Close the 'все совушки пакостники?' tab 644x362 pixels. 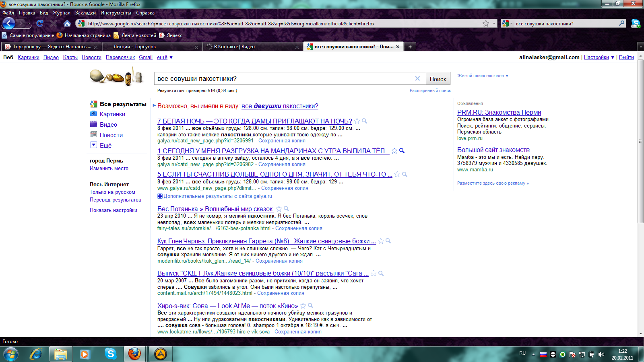pos(398,47)
